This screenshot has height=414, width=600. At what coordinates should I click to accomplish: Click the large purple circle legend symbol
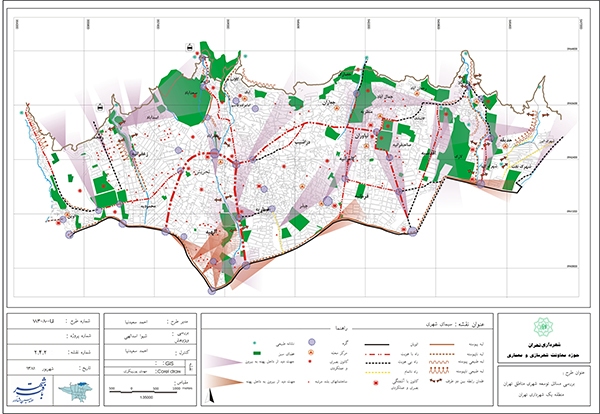[x=312, y=341]
